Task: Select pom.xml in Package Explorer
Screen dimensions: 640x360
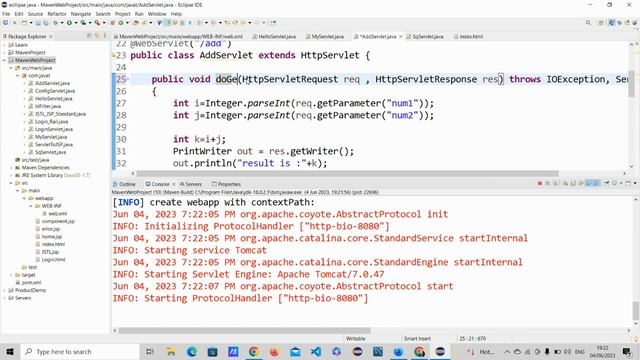Action: point(31,282)
